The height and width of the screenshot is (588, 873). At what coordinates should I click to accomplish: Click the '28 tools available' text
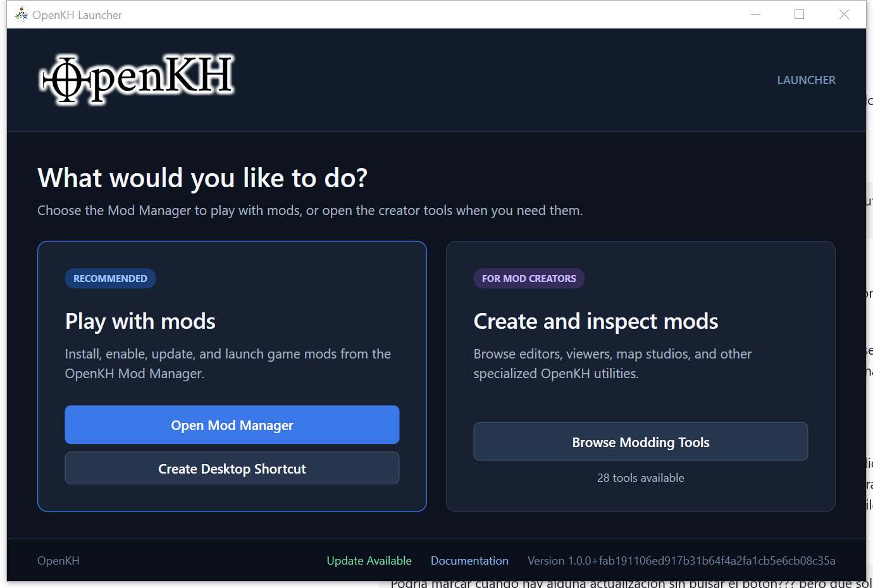(x=641, y=478)
